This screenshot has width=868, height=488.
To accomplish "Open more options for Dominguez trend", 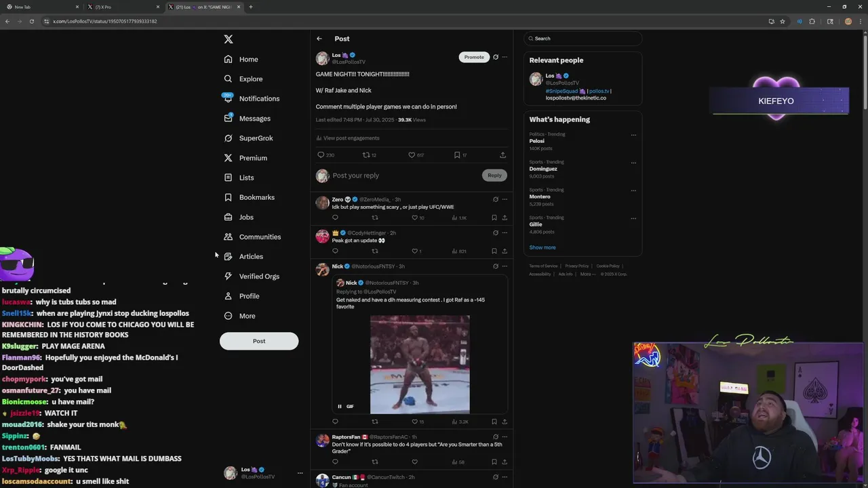I will [633, 163].
